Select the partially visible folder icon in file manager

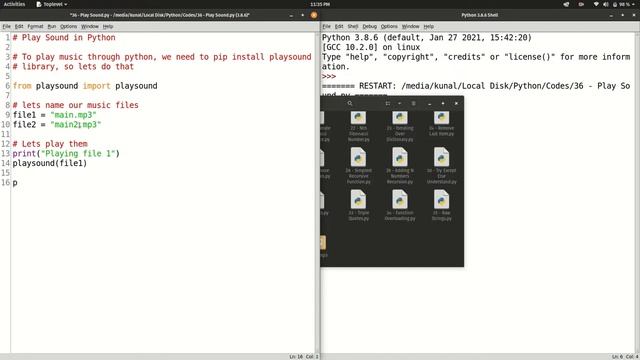pyautogui.click(x=323, y=242)
